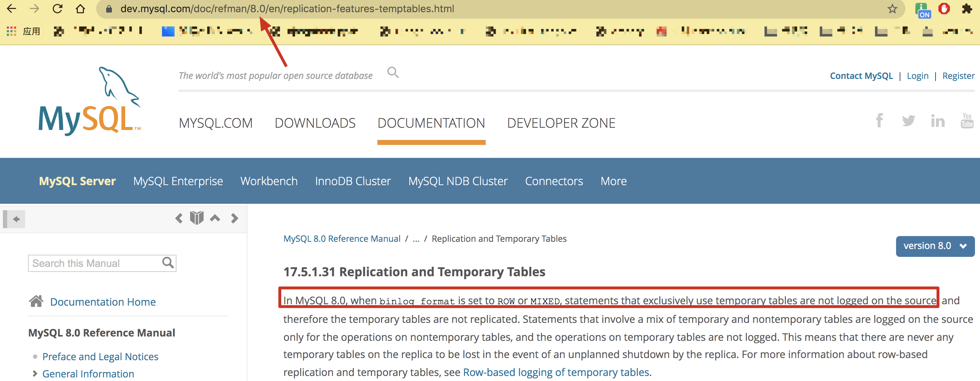Screen dimensions: 980x381
Task: Open MySQL YouTube icon
Action: (x=967, y=121)
